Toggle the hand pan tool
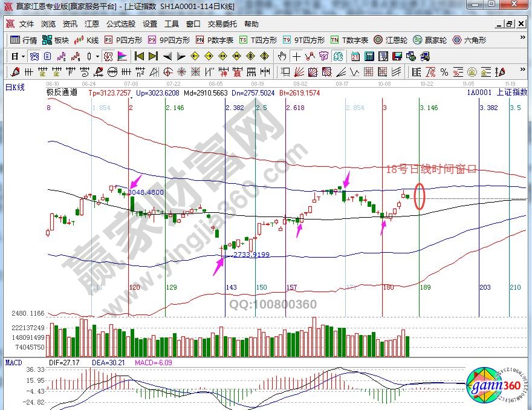The image size is (532, 410). point(282,56)
